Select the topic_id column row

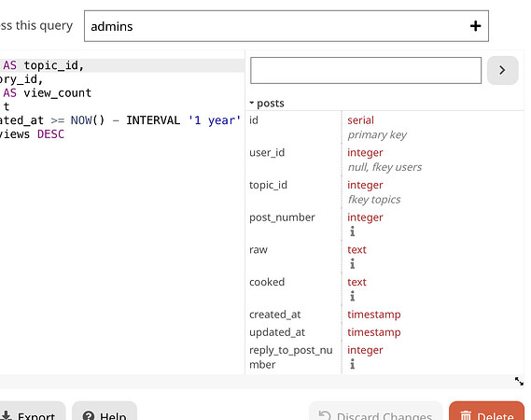pyautogui.click(x=384, y=191)
